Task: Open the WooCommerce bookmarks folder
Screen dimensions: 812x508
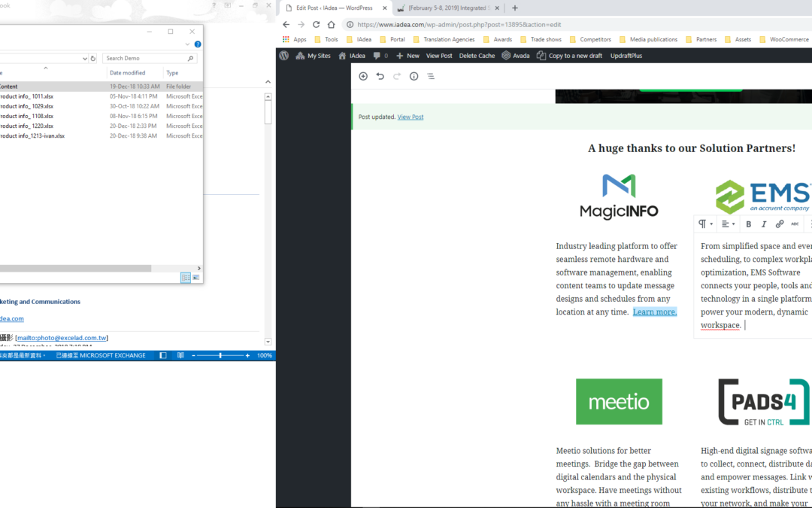Action: (x=784, y=39)
